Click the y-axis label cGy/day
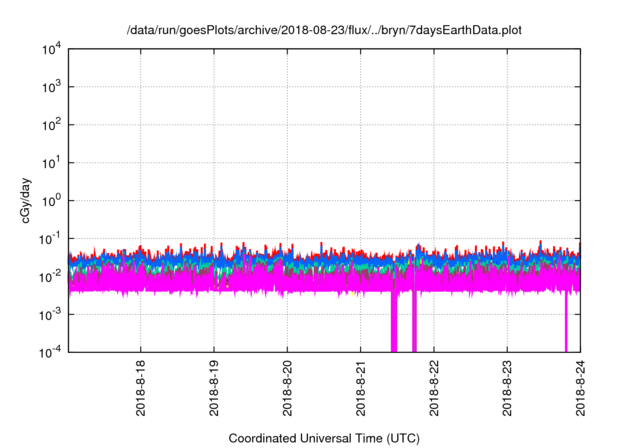Image resolution: width=640 pixels, height=448 pixels. (26, 200)
